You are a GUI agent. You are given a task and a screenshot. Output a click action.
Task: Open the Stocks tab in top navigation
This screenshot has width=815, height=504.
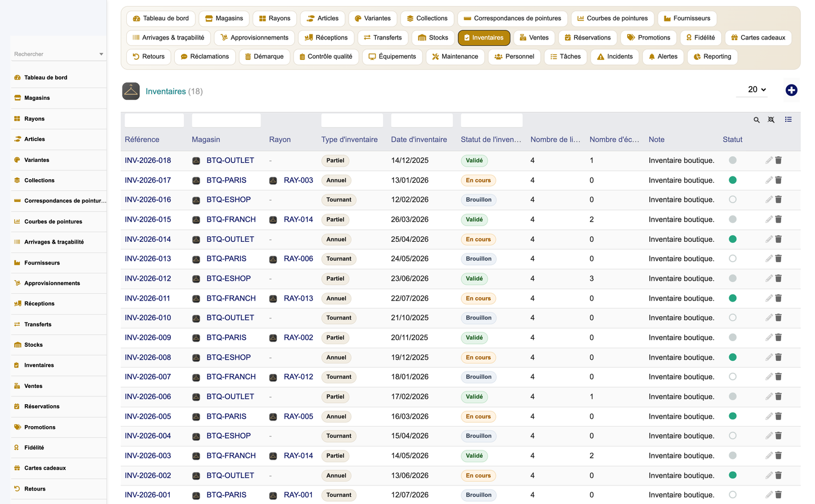click(433, 38)
